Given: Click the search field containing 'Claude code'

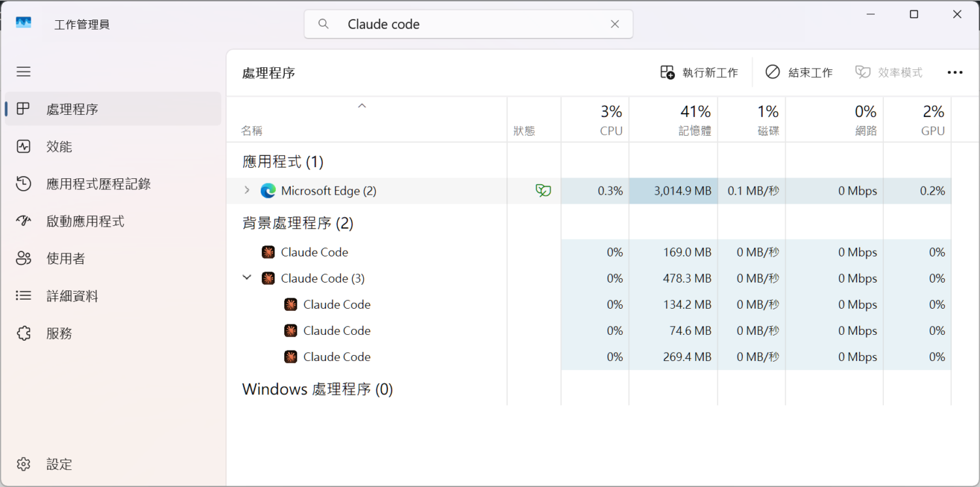Looking at the screenshot, I should coord(468,24).
